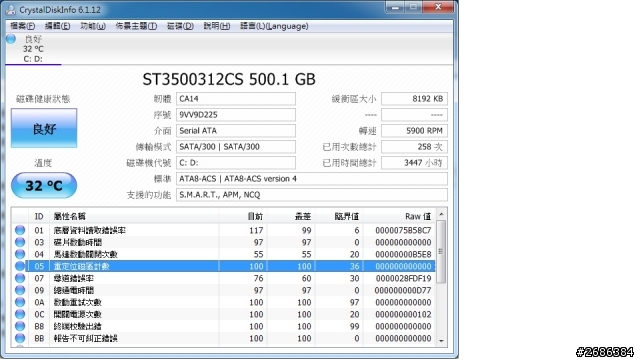
Task: Click the power on count field 258 次
Action: click(x=414, y=147)
